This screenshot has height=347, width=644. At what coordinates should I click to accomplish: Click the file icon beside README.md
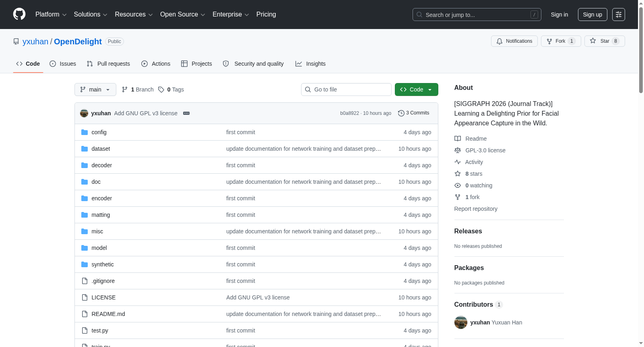click(x=85, y=314)
